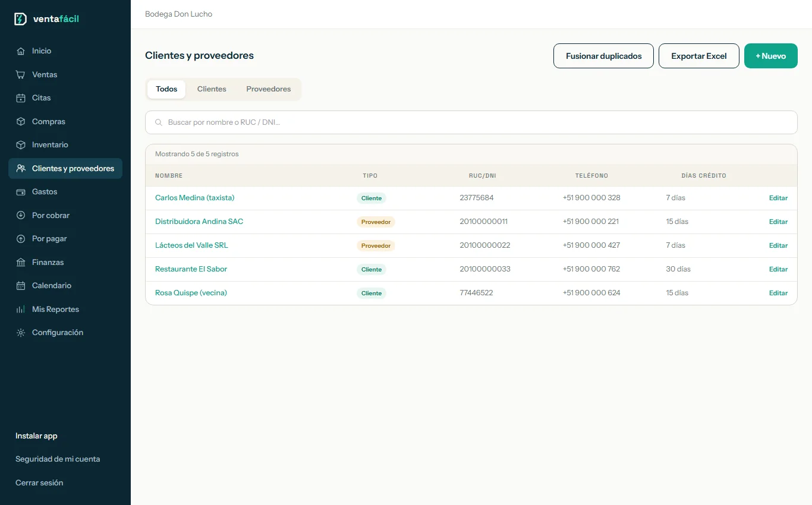The image size is (812, 505).
Task: Click the Mis Reportes chart icon
Action: [21, 310]
